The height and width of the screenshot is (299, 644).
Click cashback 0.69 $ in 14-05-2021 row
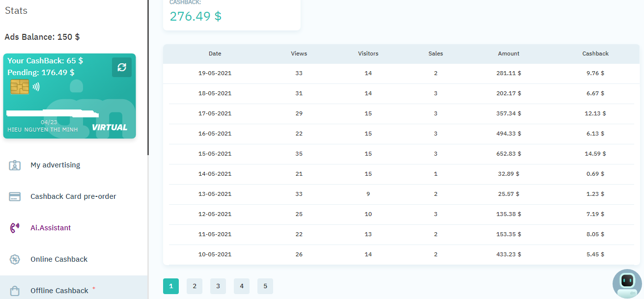[x=595, y=174]
